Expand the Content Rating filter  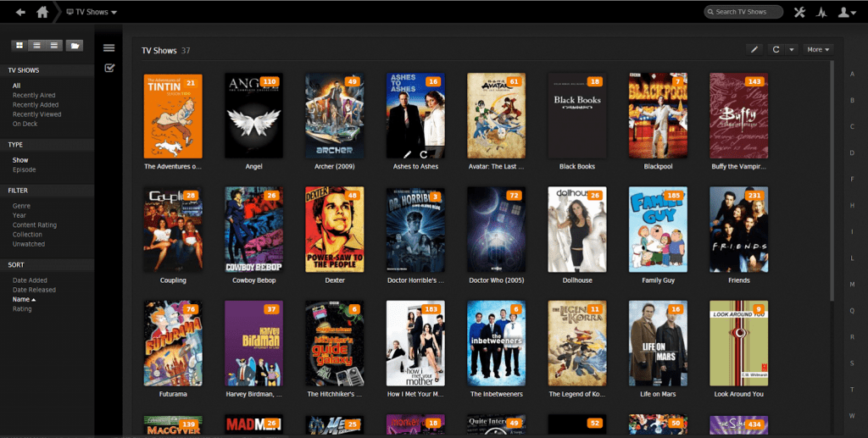click(x=34, y=225)
